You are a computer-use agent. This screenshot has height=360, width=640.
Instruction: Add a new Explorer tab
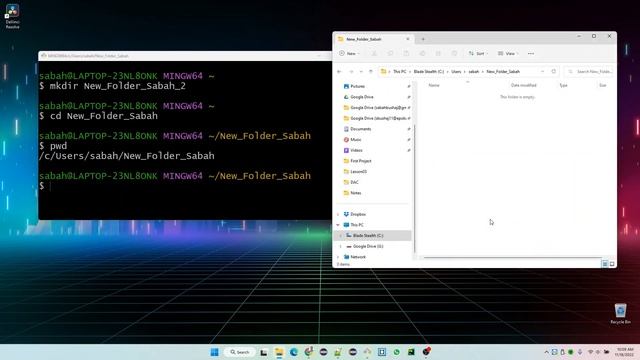click(423, 39)
